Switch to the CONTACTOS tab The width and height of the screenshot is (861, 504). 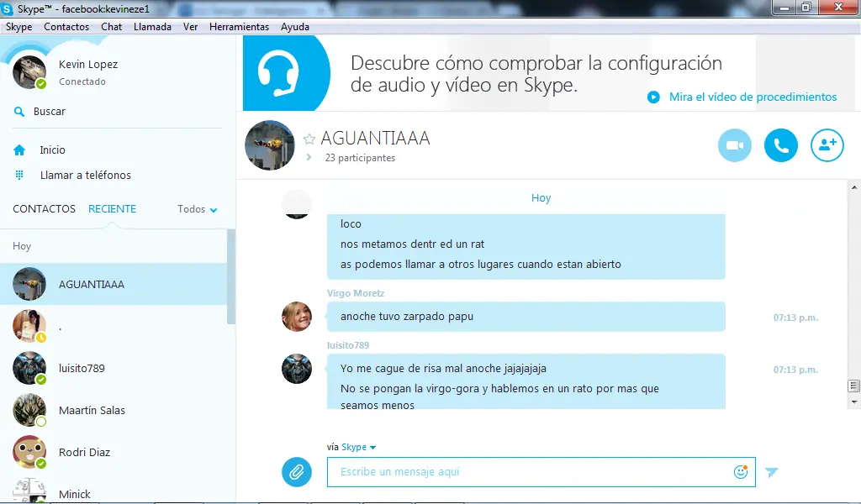click(44, 209)
